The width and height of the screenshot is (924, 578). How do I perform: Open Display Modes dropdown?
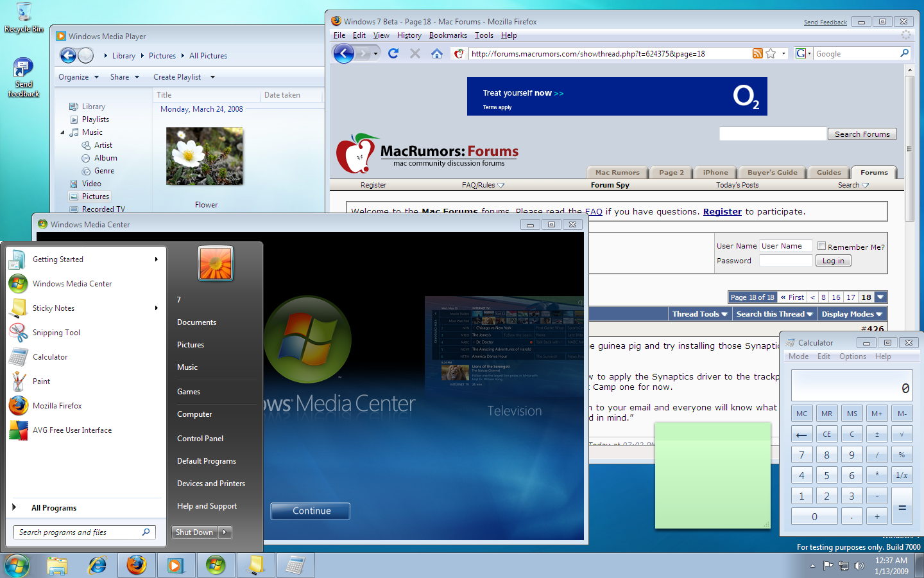pos(851,314)
